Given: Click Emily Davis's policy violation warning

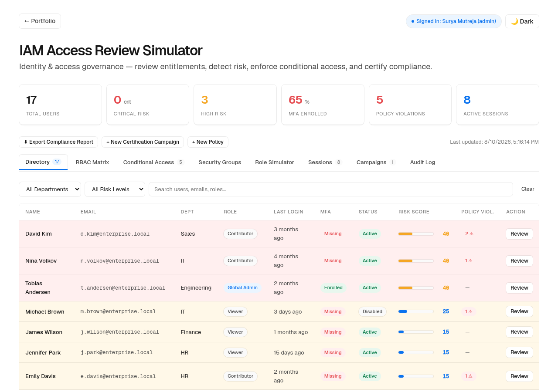Looking at the screenshot, I should pyautogui.click(x=469, y=376).
